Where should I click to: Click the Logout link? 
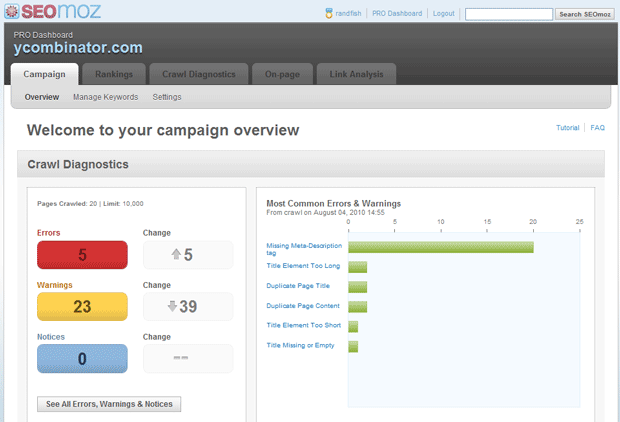[443, 13]
